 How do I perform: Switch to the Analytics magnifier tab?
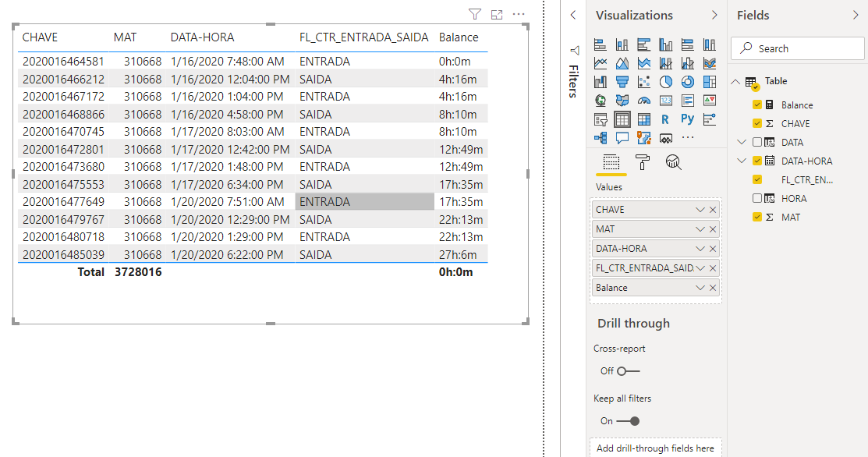pyautogui.click(x=673, y=163)
